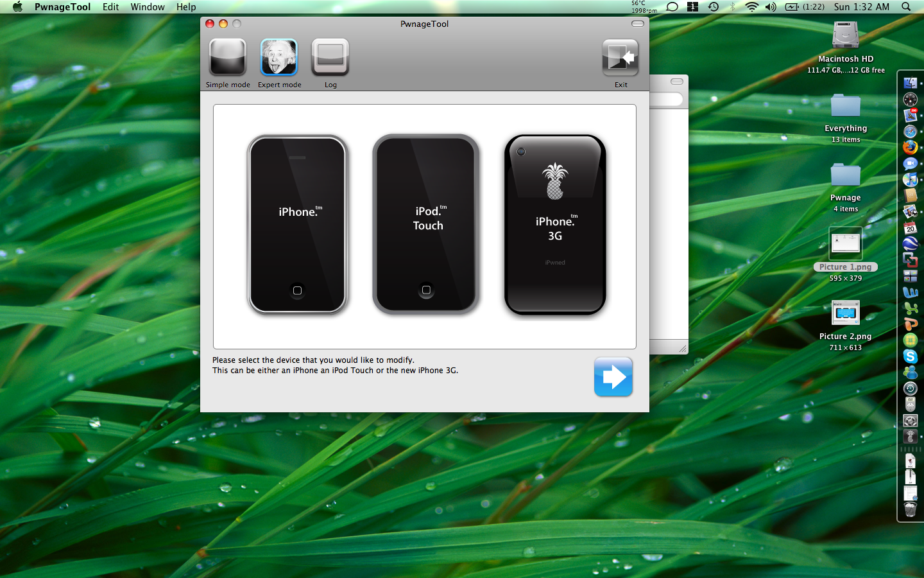Launch Microsoft PowerPoint from the dock

[x=911, y=324]
